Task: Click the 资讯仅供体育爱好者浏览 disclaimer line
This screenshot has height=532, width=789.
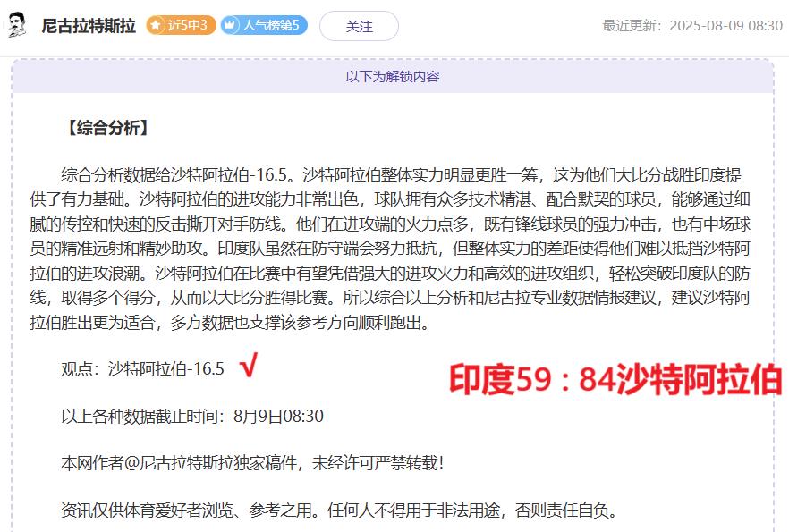Action: [340, 511]
